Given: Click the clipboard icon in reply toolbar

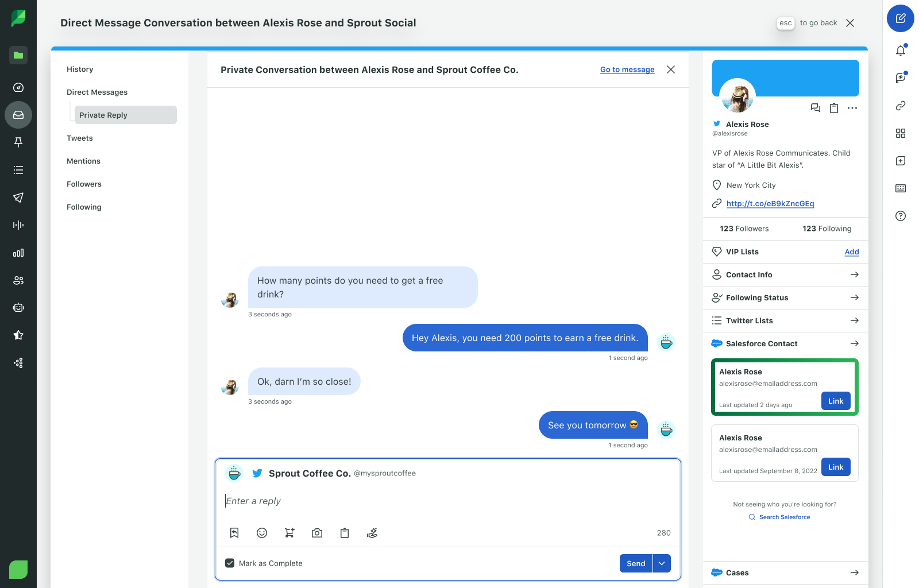Looking at the screenshot, I should click(345, 533).
